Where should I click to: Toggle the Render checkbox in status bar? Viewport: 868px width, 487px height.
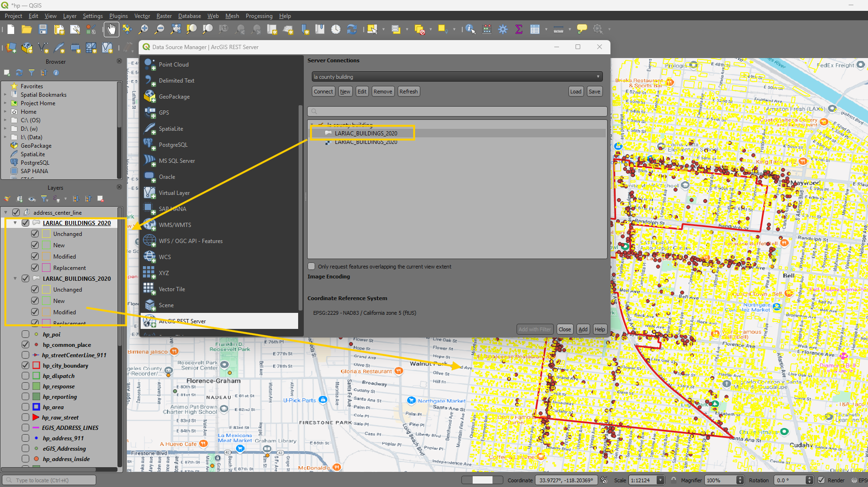(821, 480)
